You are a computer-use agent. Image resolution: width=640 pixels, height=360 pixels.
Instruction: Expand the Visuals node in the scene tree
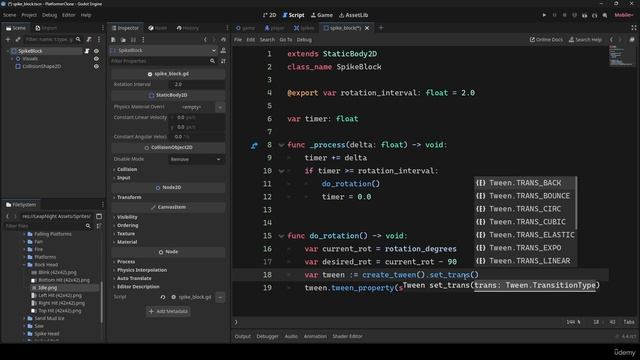pyautogui.click(x=12, y=59)
